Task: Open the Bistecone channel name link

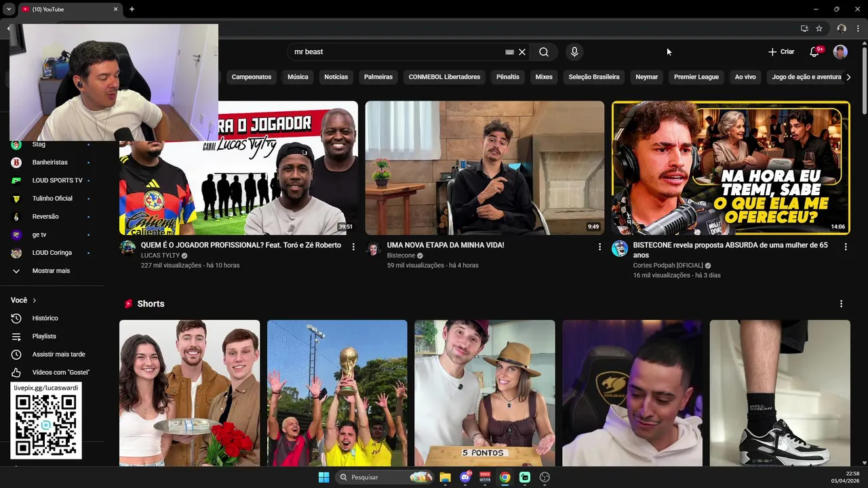Action: click(x=401, y=256)
